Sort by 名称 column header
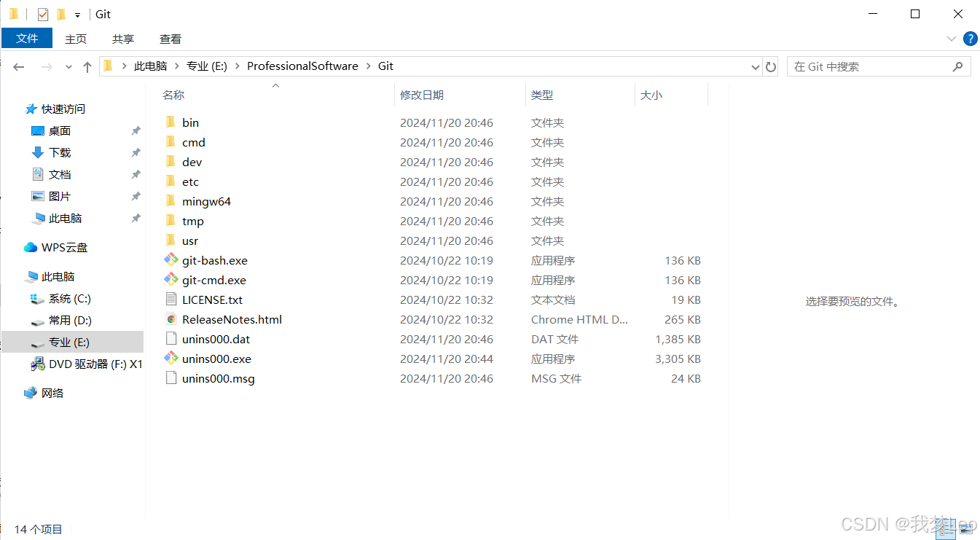This screenshot has width=980, height=540. click(x=173, y=95)
